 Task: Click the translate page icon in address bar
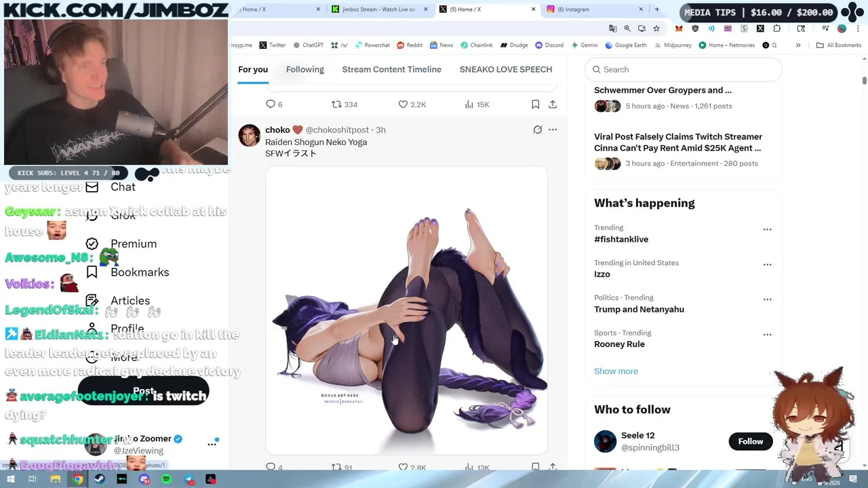pyautogui.click(x=613, y=28)
